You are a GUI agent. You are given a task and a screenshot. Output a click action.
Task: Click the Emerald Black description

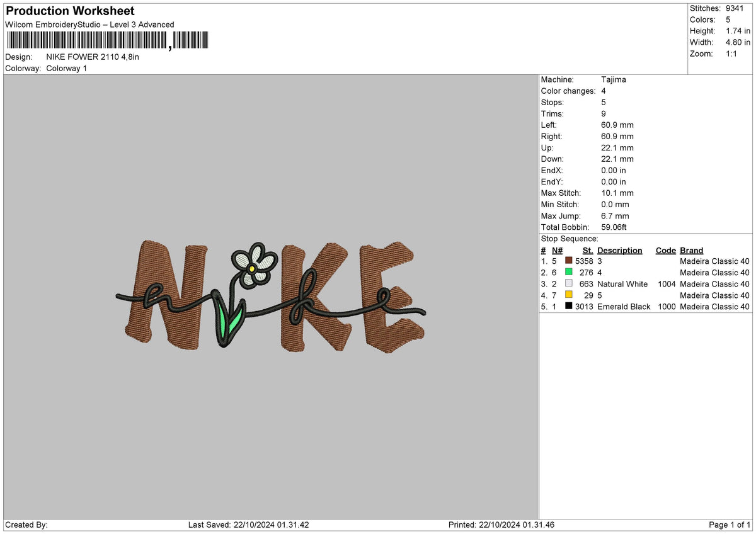[624, 307]
